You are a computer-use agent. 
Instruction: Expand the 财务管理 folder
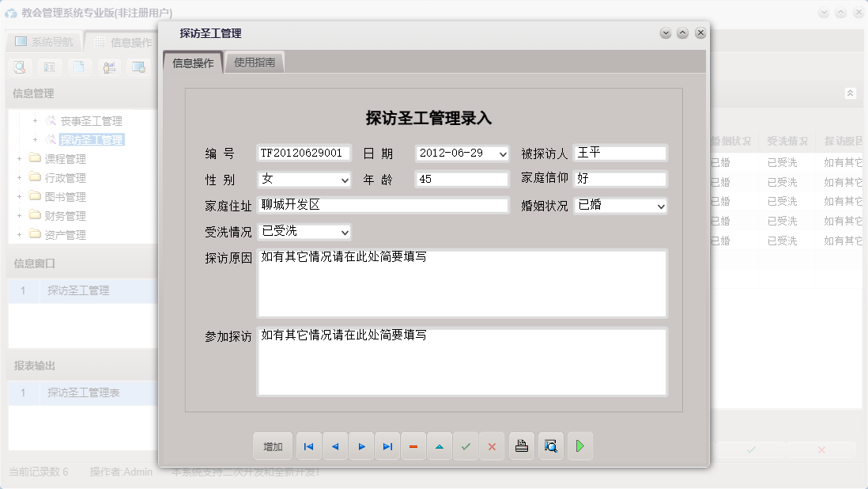pyautogui.click(x=17, y=214)
